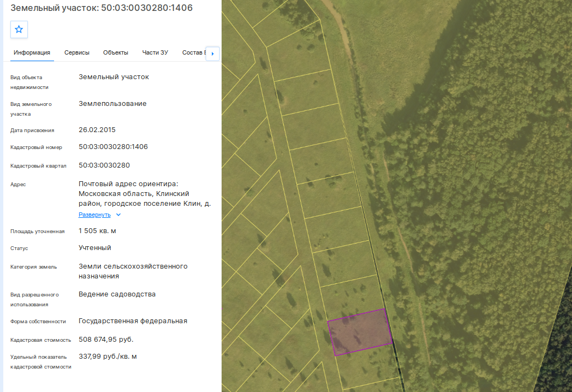Expand the address via Развернуть link
Viewport: 572px width, 392px height.
click(x=94, y=215)
